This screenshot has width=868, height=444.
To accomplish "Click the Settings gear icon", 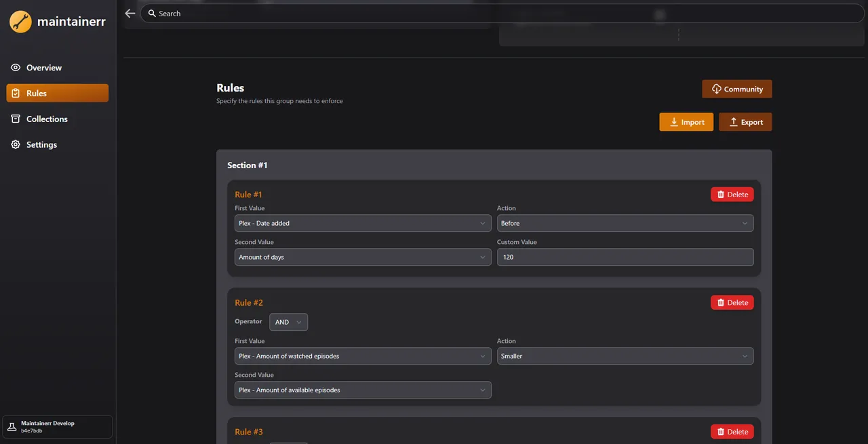I will tap(15, 144).
